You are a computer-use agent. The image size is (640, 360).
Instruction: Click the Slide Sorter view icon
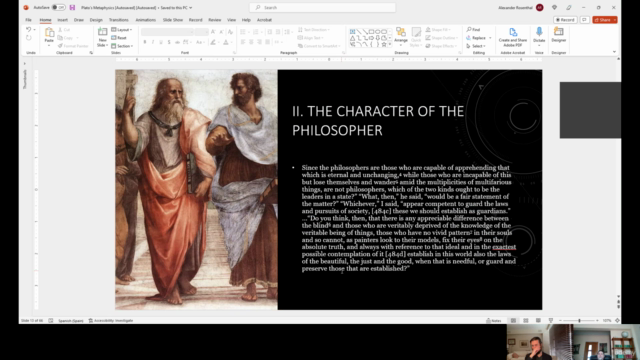click(526, 320)
